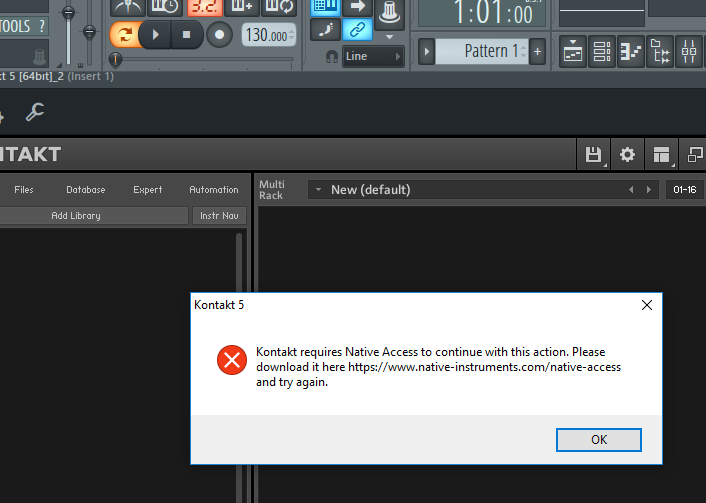Viewport: 706px width, 503px height.
Task: Open Kontakt workspace layout icon
Action: tap(661, 154)
